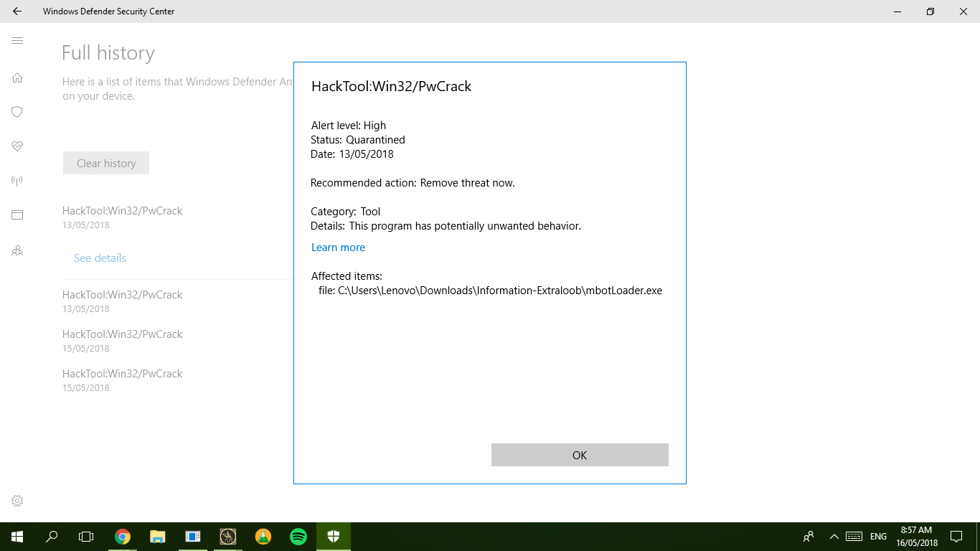Open the orange cone app on taskbar
980x551 pixels.
click(x=263, y=537)
